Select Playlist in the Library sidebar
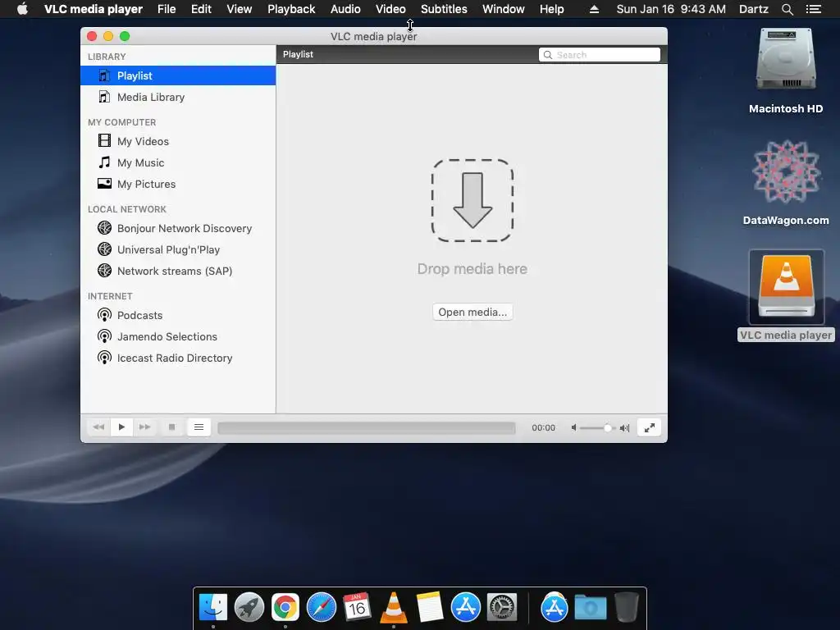The height and width of the screenshot is (630, 840). [x=178, y=75]
